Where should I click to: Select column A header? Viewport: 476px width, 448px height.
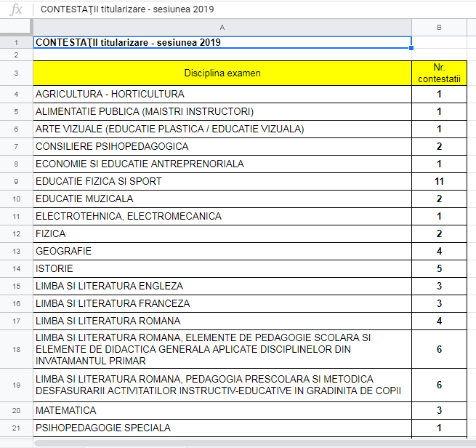[x=222, y=27]
